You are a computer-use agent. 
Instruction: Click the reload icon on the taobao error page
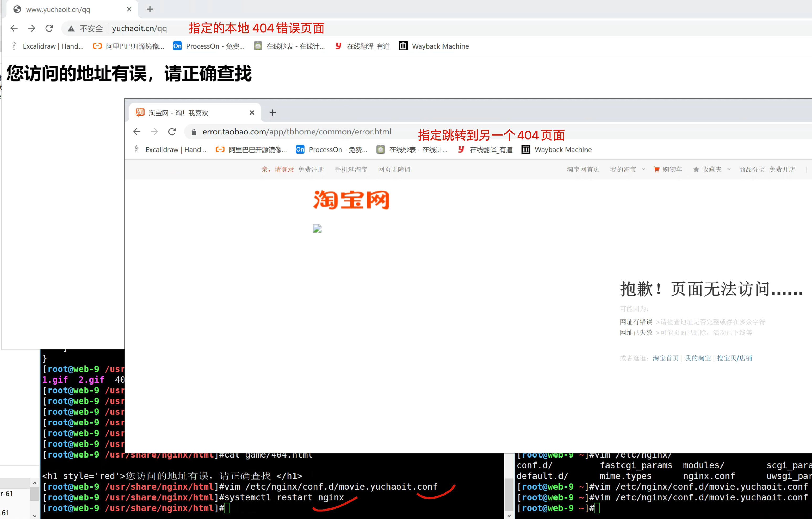pos(172,132)
